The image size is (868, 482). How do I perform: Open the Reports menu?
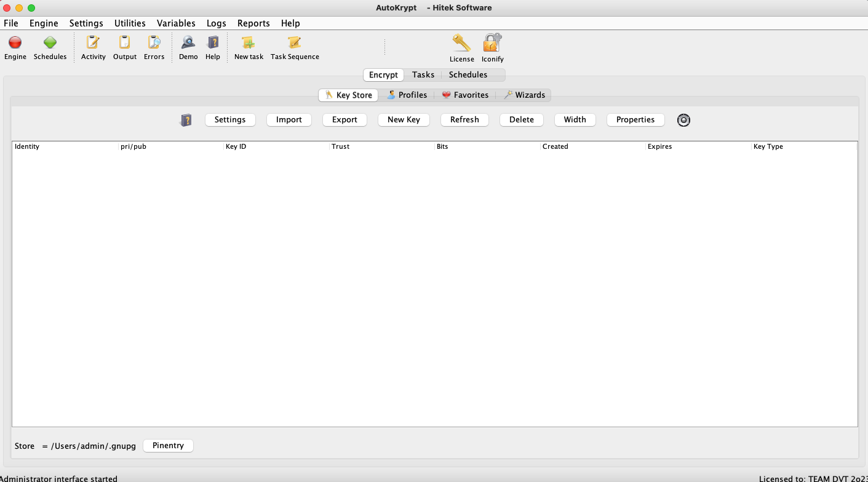tap(253, 23)
